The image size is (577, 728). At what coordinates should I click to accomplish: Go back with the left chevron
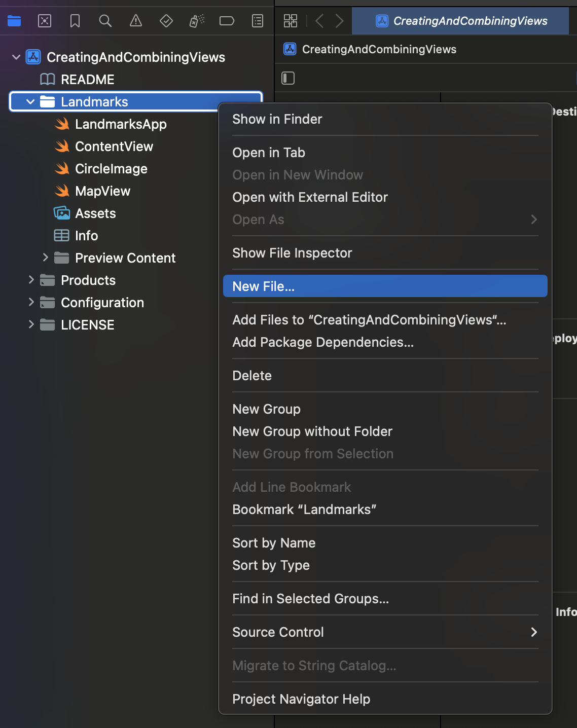[319, 21]
